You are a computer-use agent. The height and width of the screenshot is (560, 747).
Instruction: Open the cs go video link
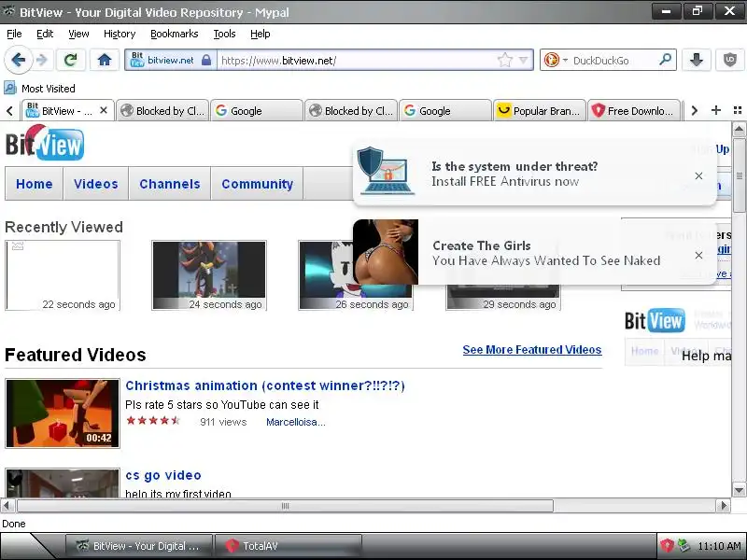coord(163,475)
